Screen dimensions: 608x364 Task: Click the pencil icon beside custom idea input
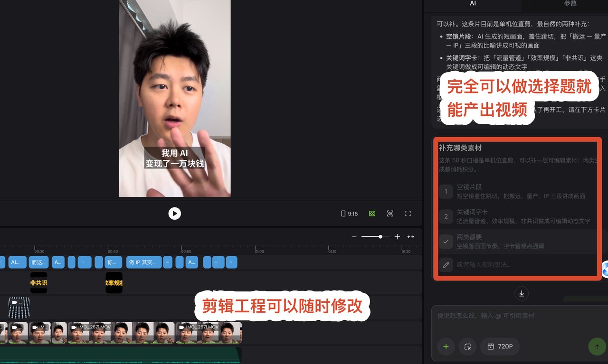pos(446,265)
